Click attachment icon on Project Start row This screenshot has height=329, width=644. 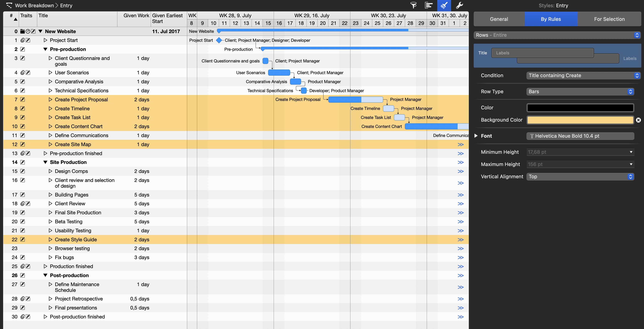[x=22, y=40]
